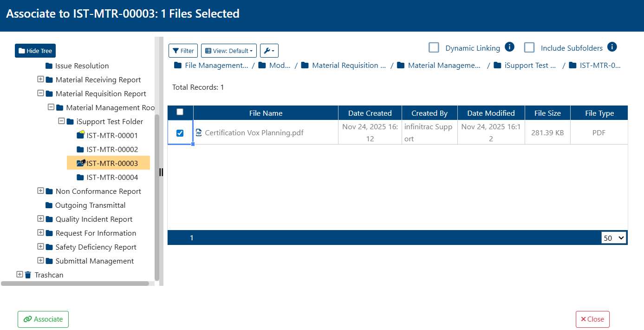The image size is (644, 330).
Task: Collapse the iSupport Test Folder node
Action: point(61,121)
